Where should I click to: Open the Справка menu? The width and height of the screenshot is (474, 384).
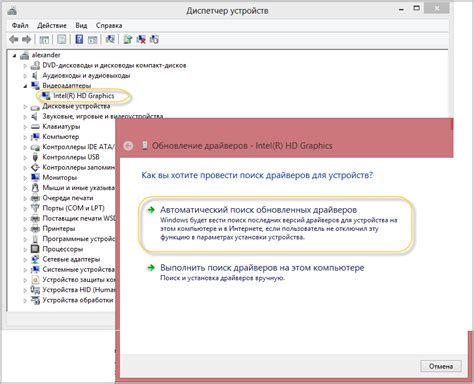click(x=109, y=25)
